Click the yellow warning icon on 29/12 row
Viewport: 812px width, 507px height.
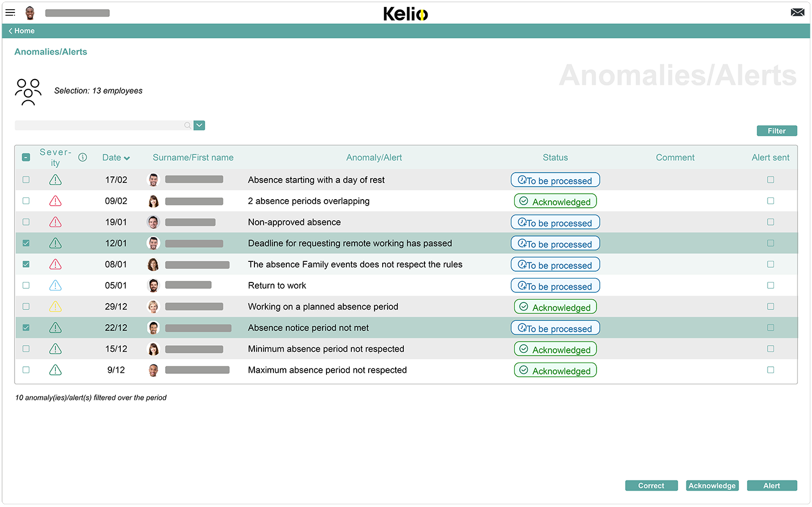click(55, 306)
